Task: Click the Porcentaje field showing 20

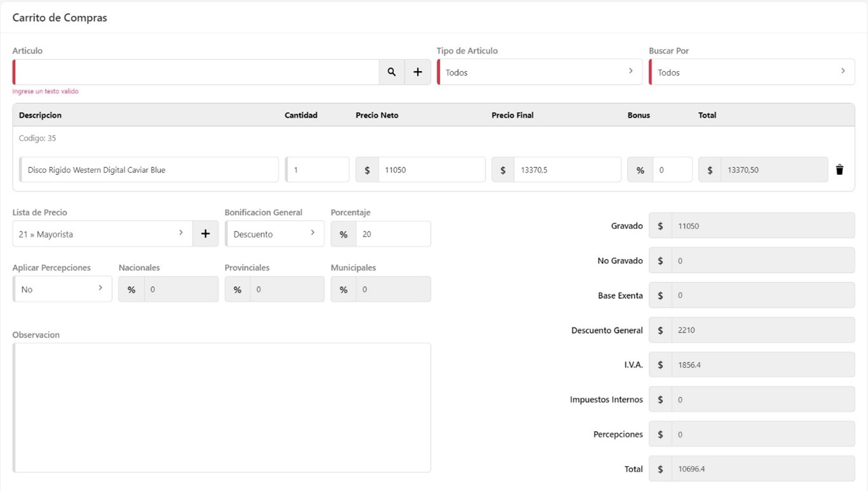Action: click(x=392, y=234)
